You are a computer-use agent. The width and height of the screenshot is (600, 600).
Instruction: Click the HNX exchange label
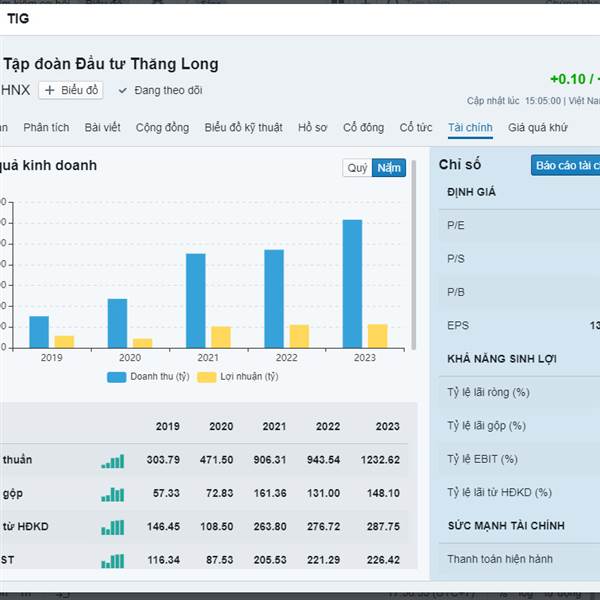point(15,90)
